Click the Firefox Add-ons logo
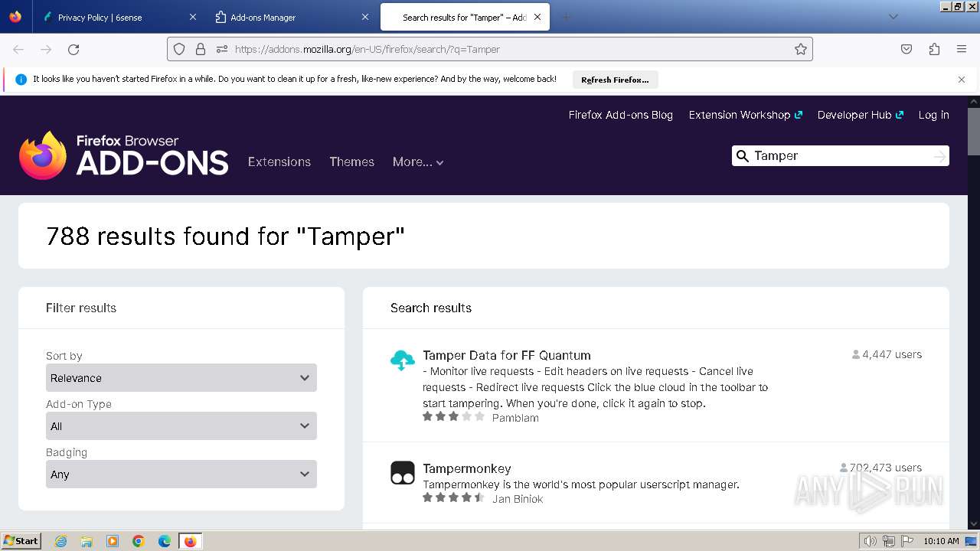The height and width of the screenshot is (551, 980). [124, 155]
